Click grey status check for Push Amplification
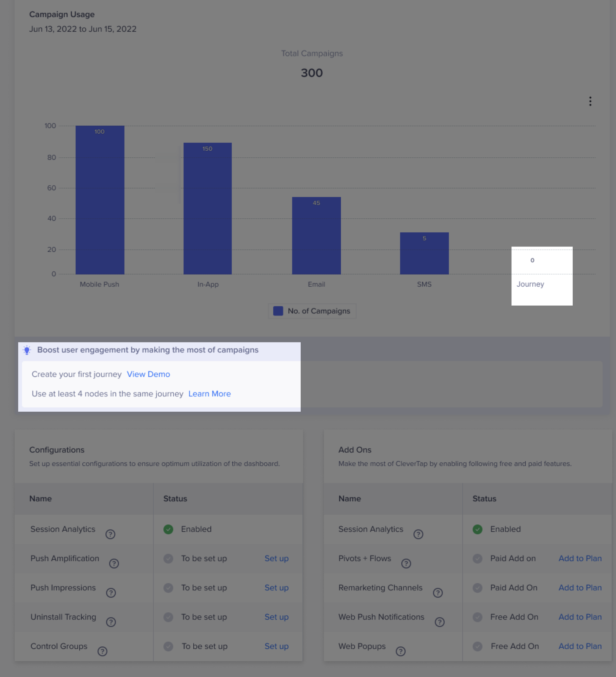 point(168,558)
